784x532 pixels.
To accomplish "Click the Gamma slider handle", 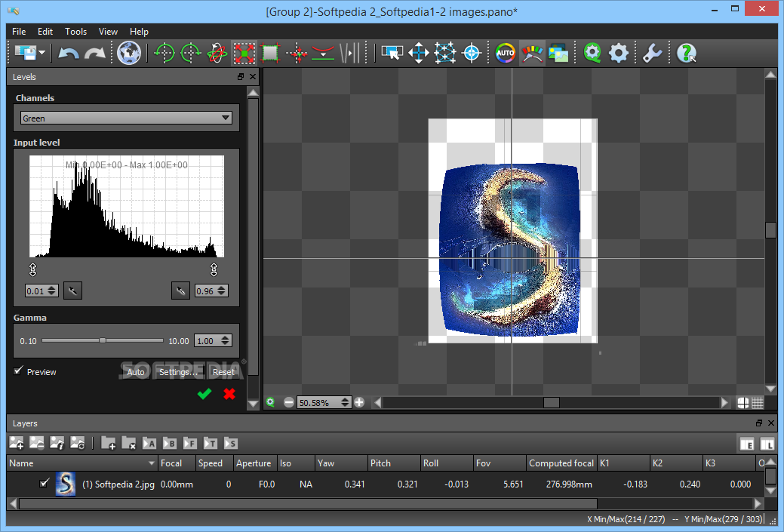I will pos(103,340).
